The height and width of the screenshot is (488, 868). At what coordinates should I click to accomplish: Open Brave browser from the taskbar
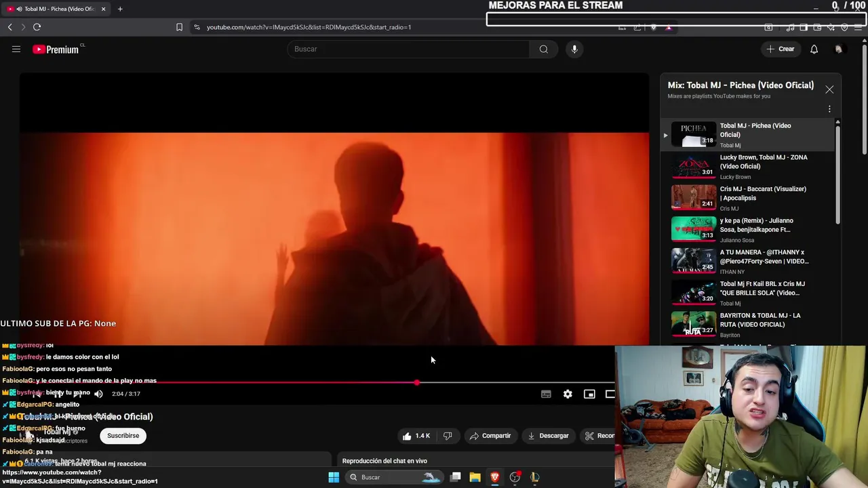point(495,477)
